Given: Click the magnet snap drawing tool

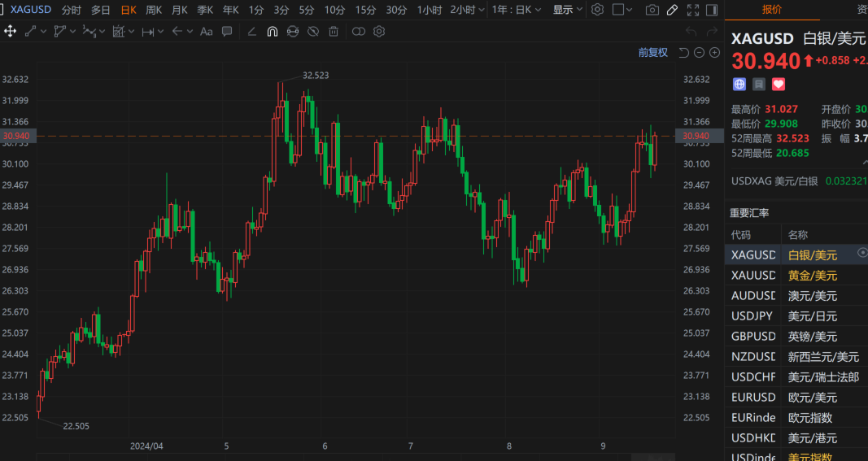Looking at the screenshot, I should coord(272,32).
